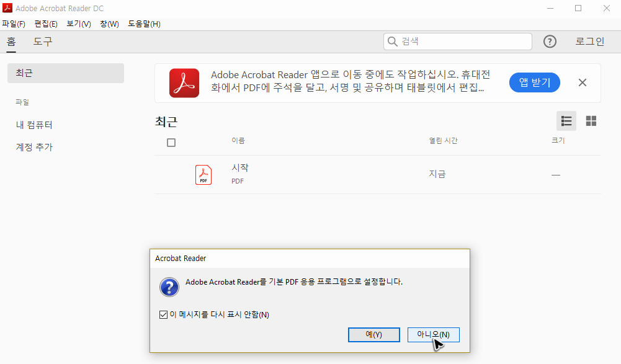The height and width of the screenshot is (364, 621).
Task: Open the 도움말(H) menu
Action: (144, 24)
